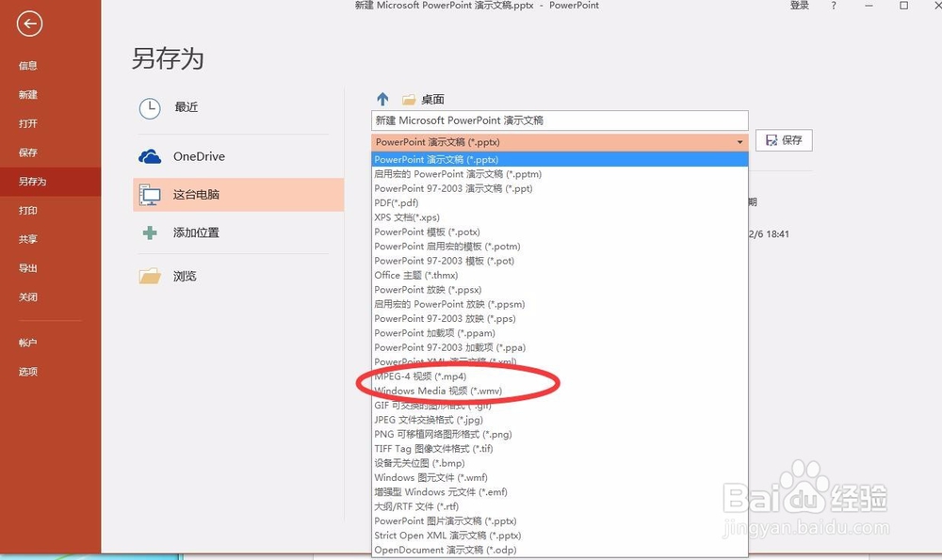
Task: Choose PowerPoint 模板 (*.potx)
Action: tap(560, 232)
